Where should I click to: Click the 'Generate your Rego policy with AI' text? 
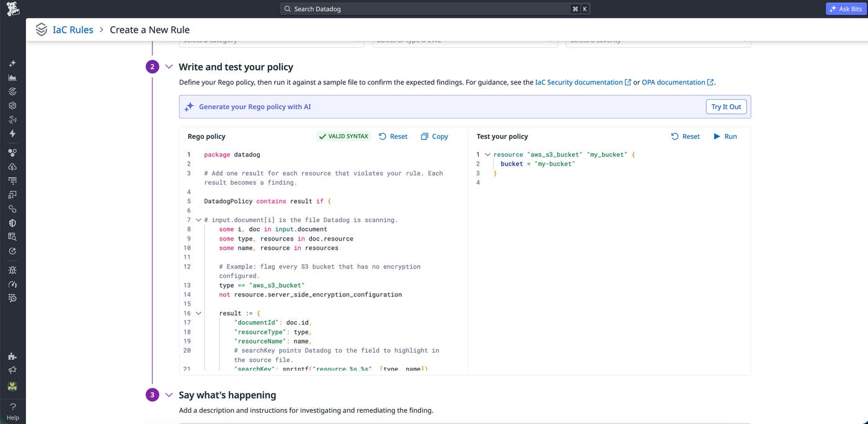(x=255, y=107)
